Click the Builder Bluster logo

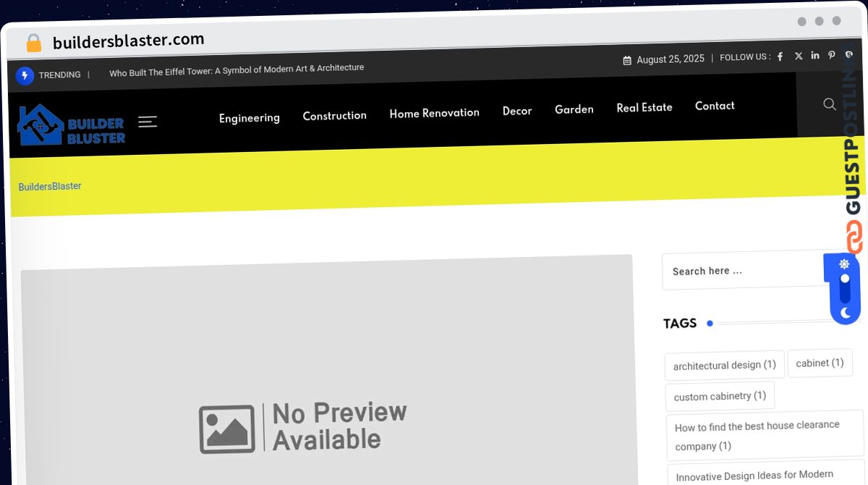[72, 126]
